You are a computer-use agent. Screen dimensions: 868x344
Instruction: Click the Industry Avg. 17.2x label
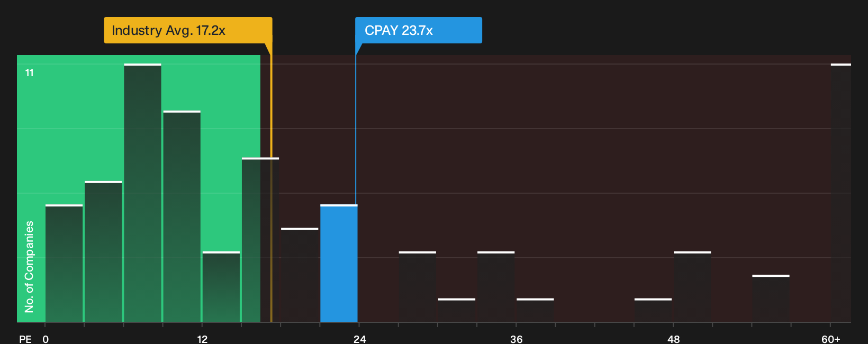(x=188, y=30)
